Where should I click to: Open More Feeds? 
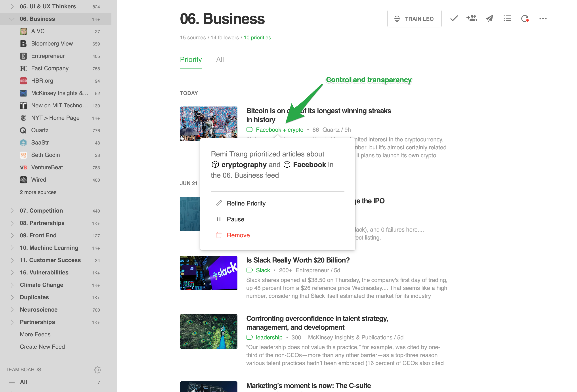point(35,335)
